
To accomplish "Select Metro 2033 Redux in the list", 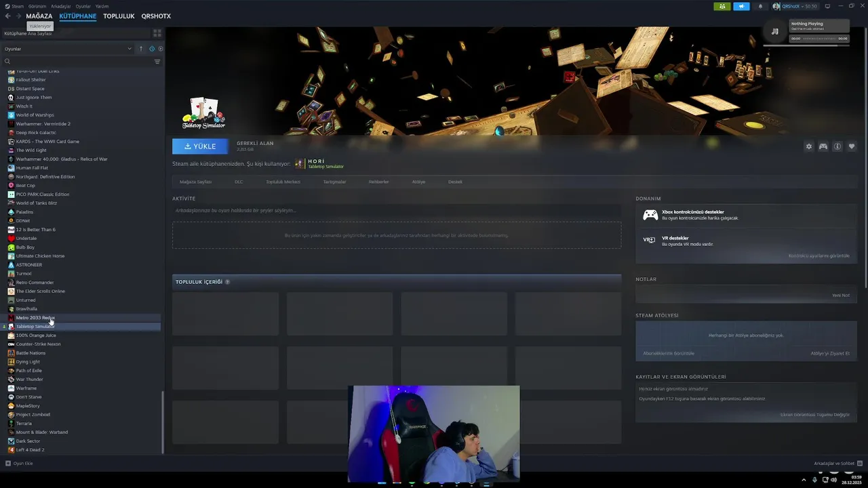I will tap(35, 318).
